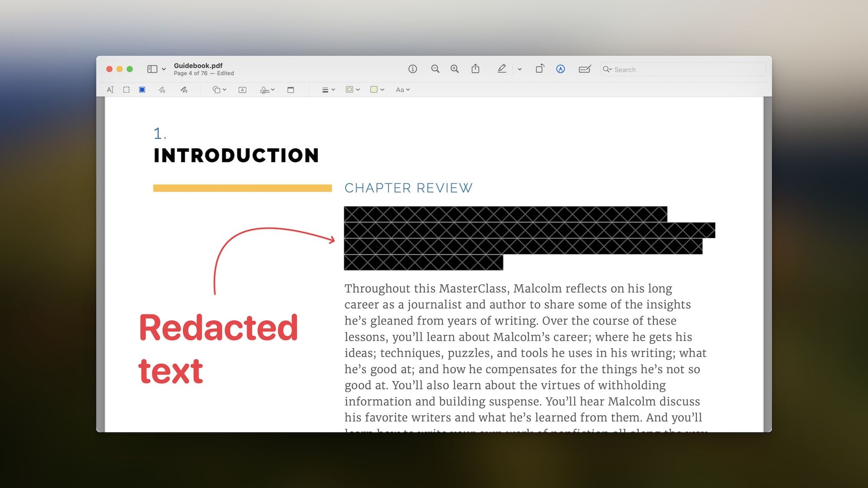Open the highlight color chevron menu
868x488 pixels.
click(x=519, y=69)
